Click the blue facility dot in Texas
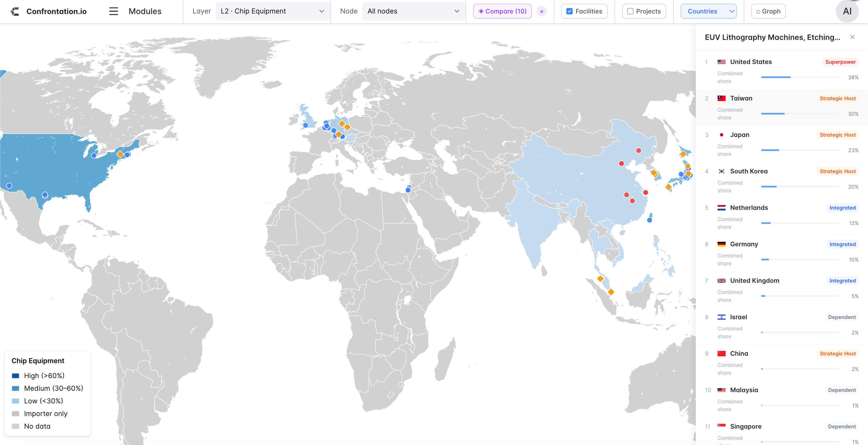The height and width of the screenshot is (445, 868). (x=45, y=195)
